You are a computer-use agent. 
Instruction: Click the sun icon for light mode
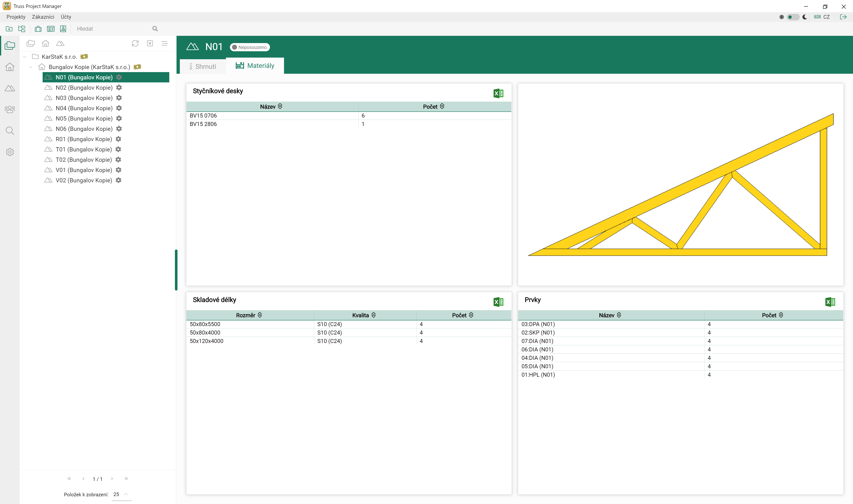[782, 17]
